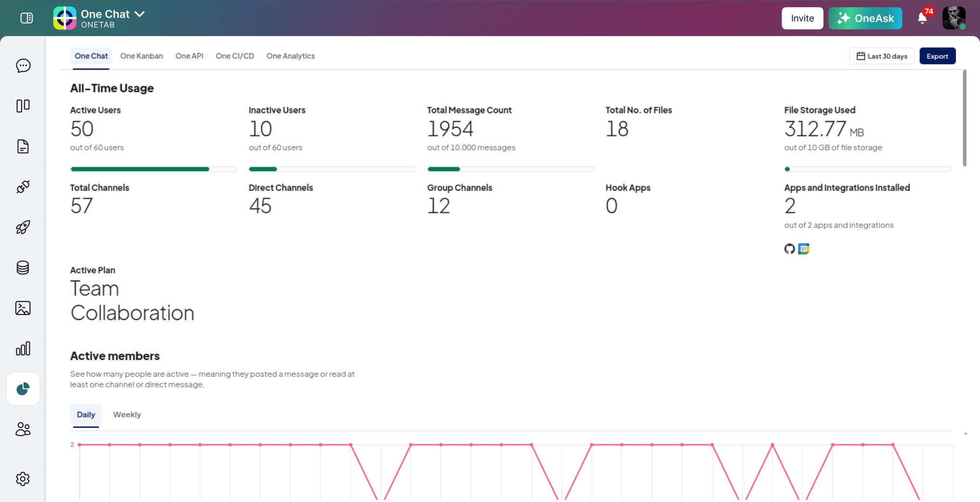The height and width of the screenshot is (502, 980).
Task: Open the database stack sidebar icon
Action: coord(23,267)
